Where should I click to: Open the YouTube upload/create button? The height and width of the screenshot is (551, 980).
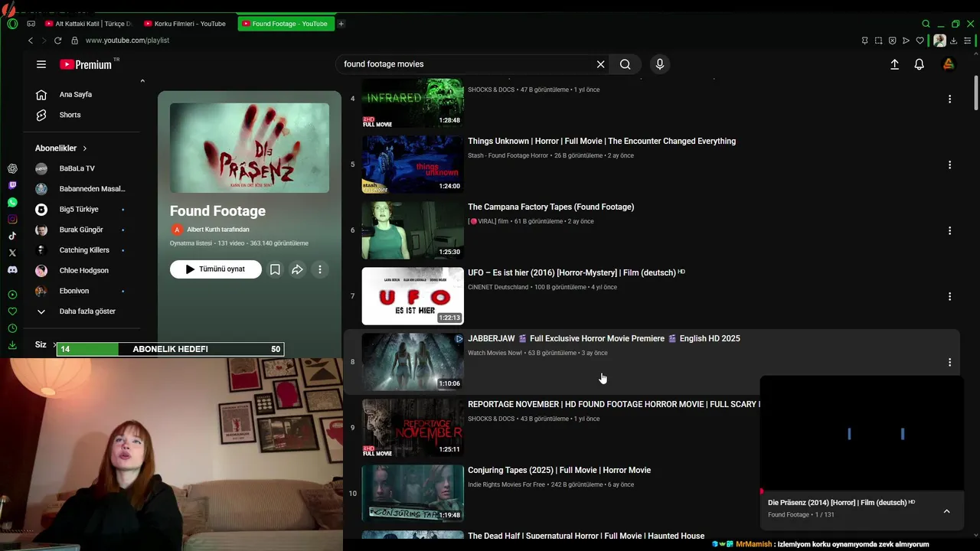click(894, 64)
